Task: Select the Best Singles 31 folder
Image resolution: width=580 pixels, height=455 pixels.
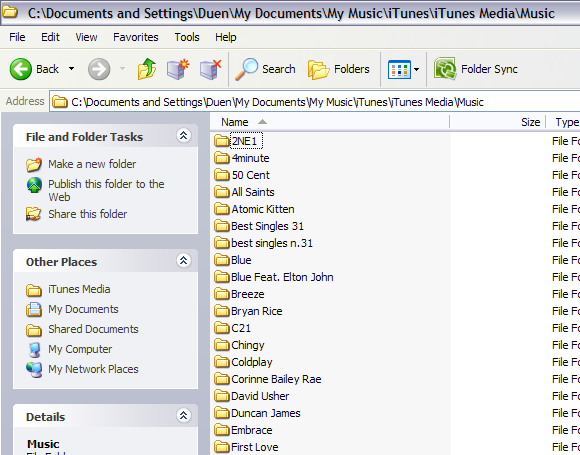Action: [x=259, y=226]
